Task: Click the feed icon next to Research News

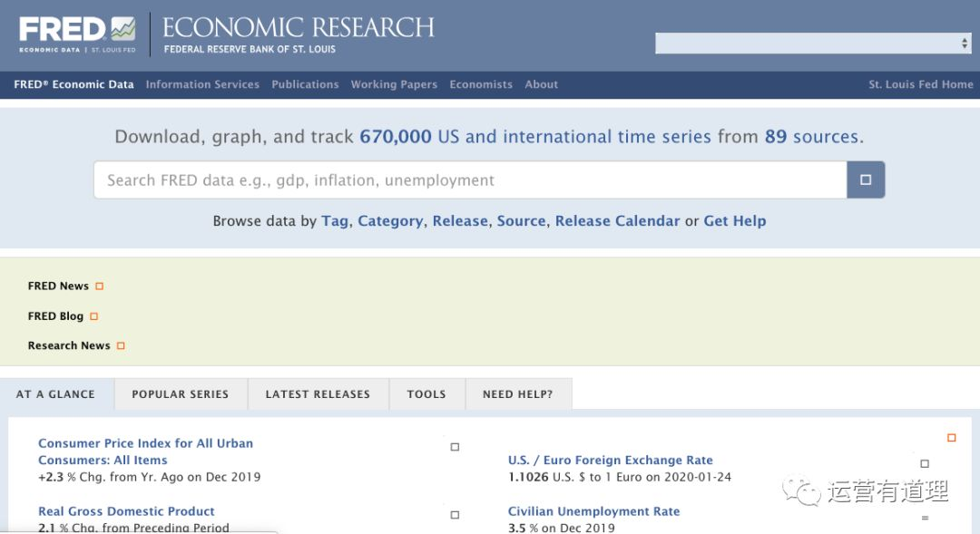Action: pos(121,345)
